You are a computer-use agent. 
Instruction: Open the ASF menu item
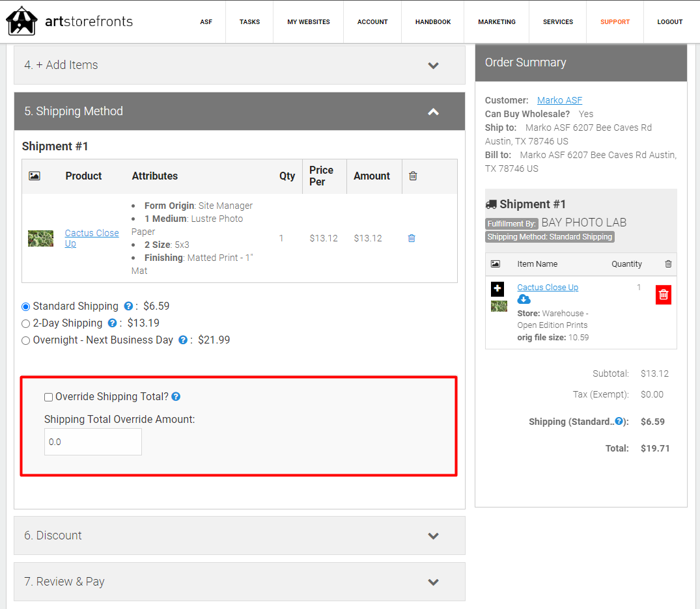(206, 22)
